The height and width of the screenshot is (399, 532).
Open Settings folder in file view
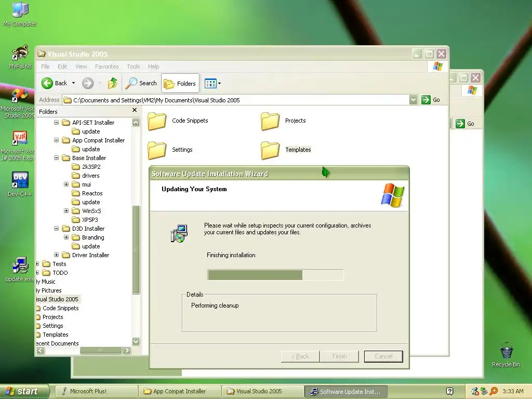(x=170, y=150)
